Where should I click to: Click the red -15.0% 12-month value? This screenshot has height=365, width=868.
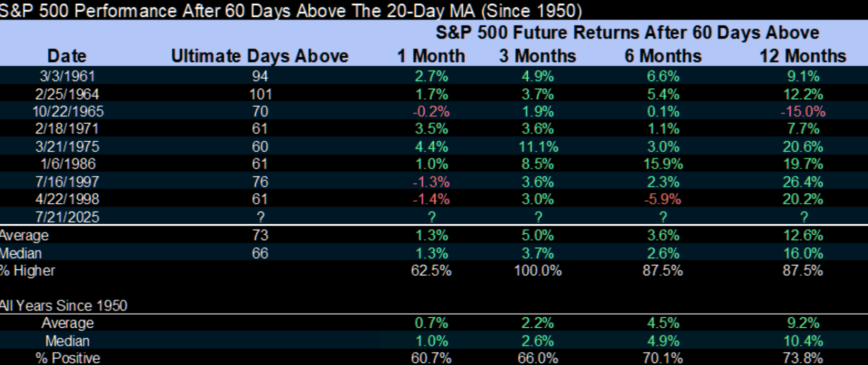click(x=802, y=111)
